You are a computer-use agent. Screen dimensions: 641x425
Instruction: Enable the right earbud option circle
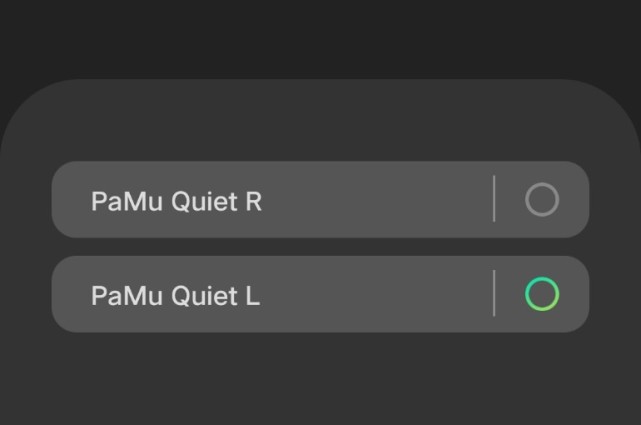[x=541, y=200]
